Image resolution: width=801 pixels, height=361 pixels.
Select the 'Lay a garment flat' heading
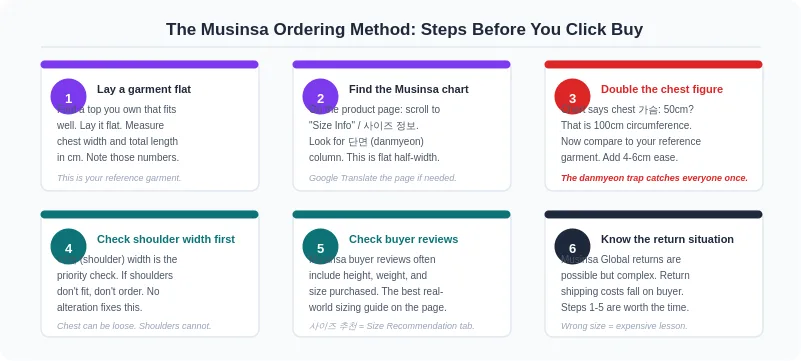pyautogui.click(x=144, y=89)
